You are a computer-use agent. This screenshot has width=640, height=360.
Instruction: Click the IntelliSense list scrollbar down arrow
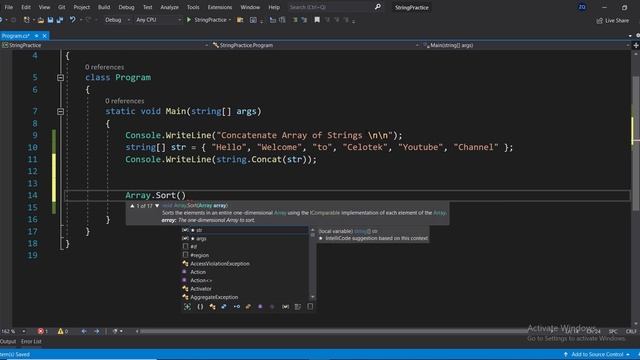tap(313, 297)
